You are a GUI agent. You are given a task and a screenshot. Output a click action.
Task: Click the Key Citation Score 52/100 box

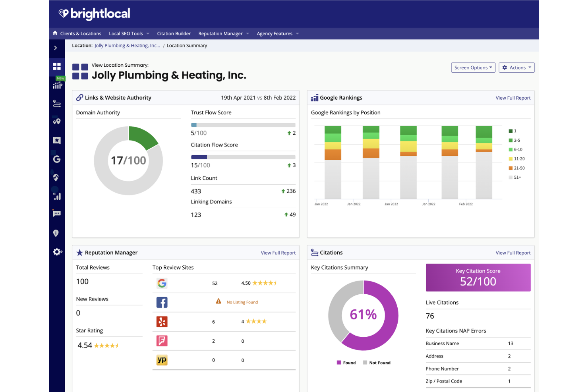click(x=478, y=277)
